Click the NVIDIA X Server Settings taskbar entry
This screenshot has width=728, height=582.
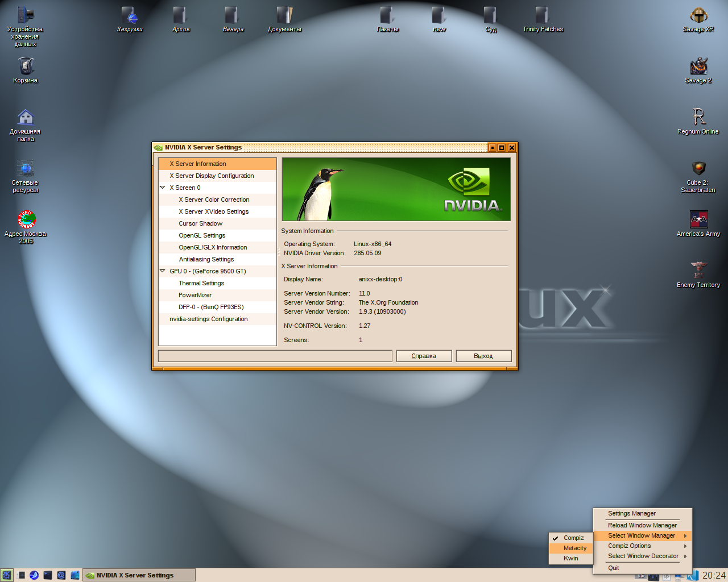(139, 575)
